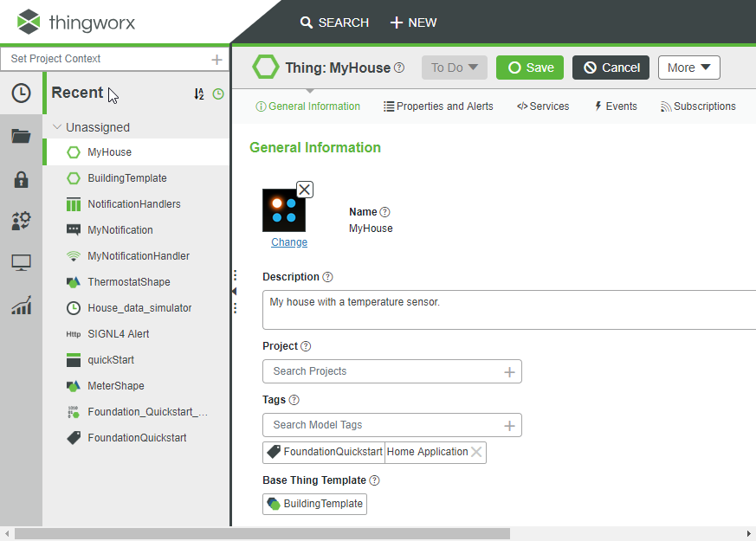Click the FoundationQuickstart tag chip
Screen dimensions: 756x541
point(324,452)
